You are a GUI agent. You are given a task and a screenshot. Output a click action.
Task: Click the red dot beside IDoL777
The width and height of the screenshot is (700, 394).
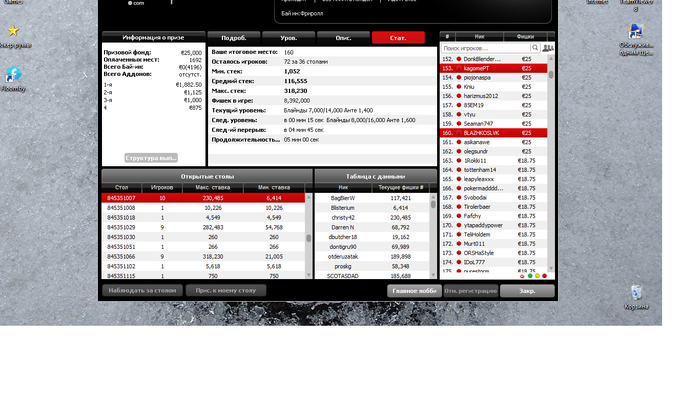tap(458, 262)
